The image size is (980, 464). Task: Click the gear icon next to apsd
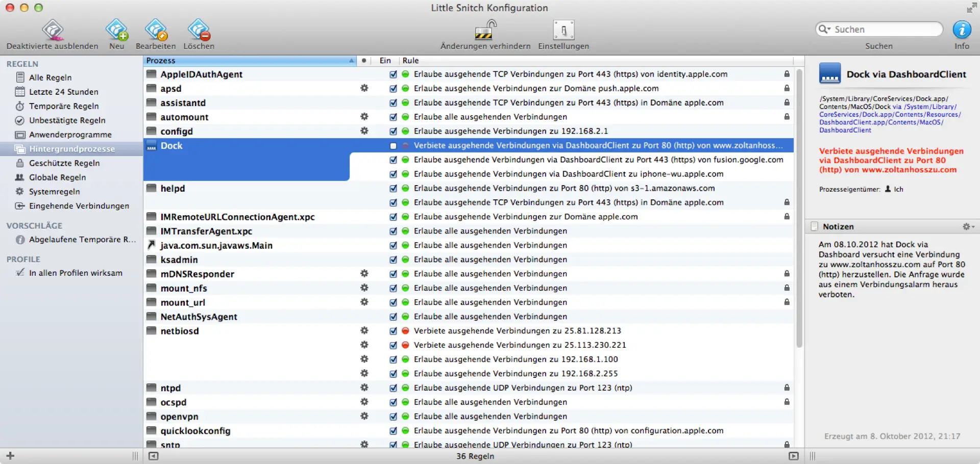(364, 88)
